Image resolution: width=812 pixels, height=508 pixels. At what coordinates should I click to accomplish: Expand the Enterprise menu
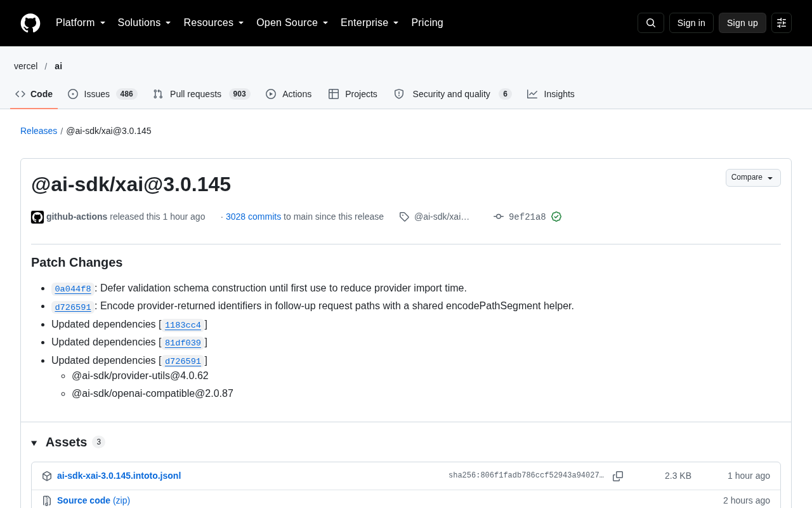370,23
